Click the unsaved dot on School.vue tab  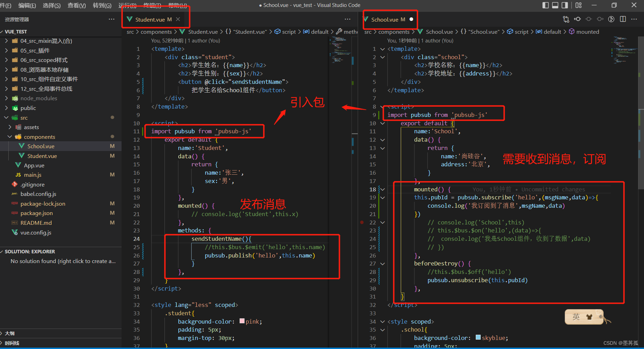click(x=411, y=19)
